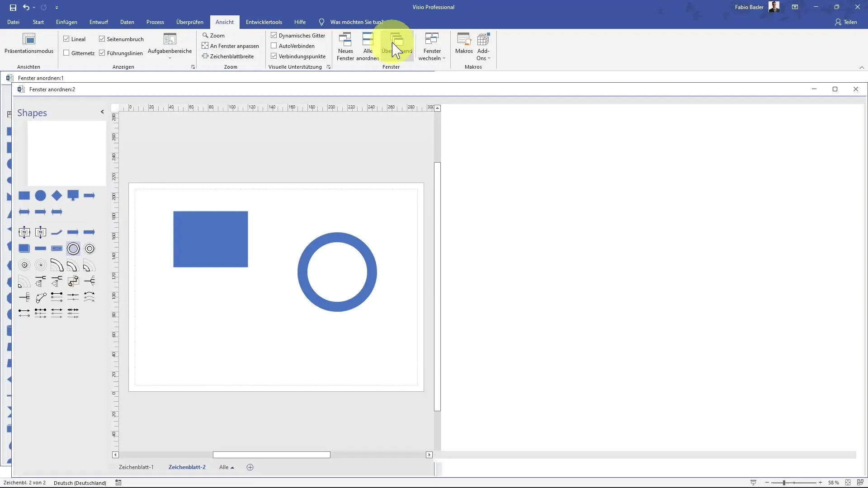The width and height of the screenshot is (868, 488).
Task: Switch to the Einfügen tab
Action: tap(66, 22)
